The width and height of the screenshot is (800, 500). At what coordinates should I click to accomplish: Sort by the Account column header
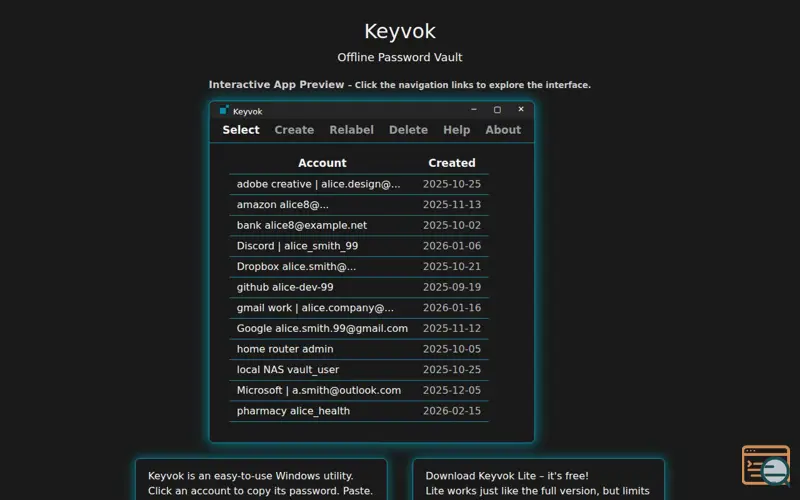(x=322, y=163)
